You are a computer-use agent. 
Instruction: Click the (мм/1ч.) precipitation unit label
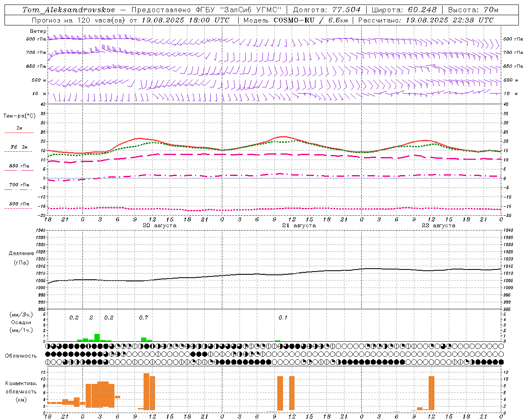(21, 330)
